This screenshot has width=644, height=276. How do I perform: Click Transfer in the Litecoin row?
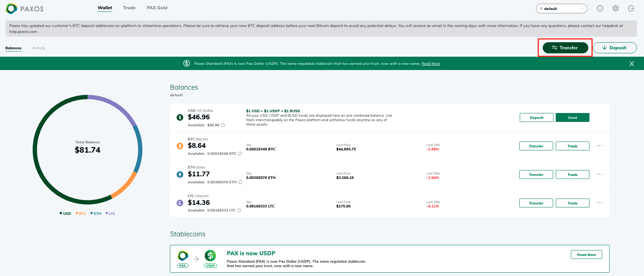pyautogui.click(x=536, y=203)
